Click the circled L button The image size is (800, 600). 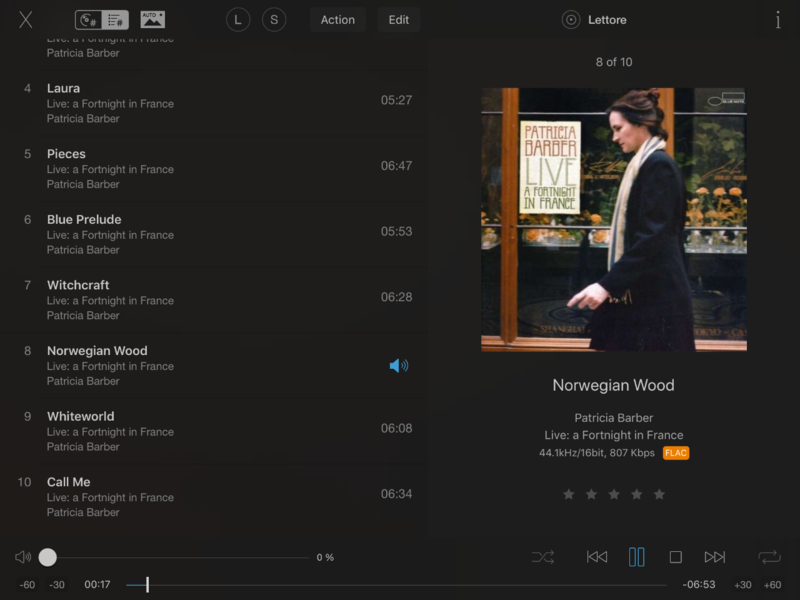(x=238, y=19)
